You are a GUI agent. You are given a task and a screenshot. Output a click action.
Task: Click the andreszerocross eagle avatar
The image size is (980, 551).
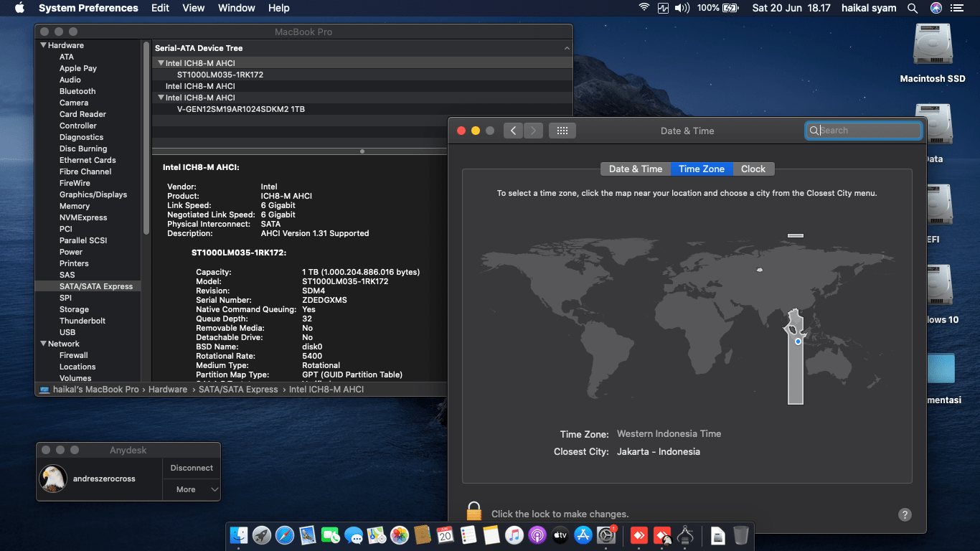(x=53, y=479)
